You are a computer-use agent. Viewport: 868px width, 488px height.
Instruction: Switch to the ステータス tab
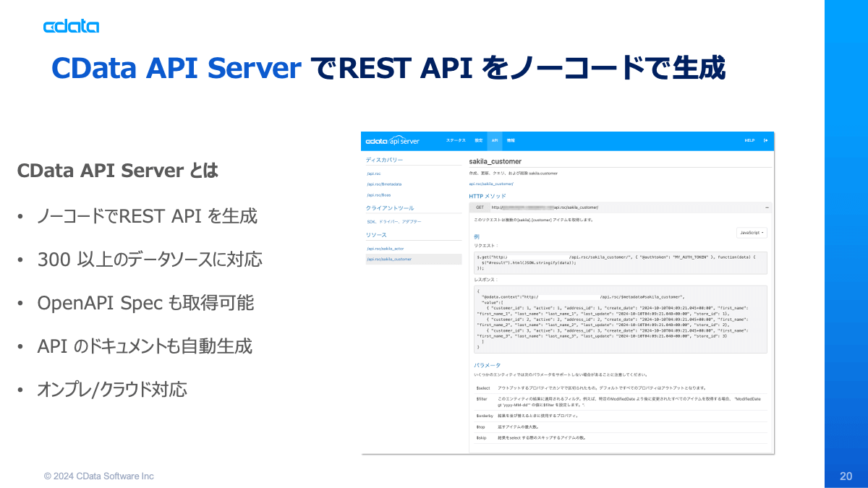pyautogui.click(x=456, y=140)
